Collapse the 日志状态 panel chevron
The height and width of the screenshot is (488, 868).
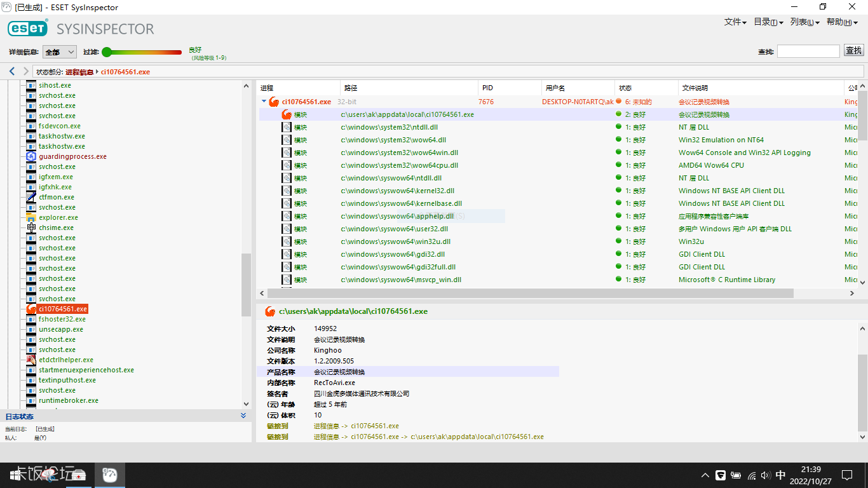tap(243, 416)
